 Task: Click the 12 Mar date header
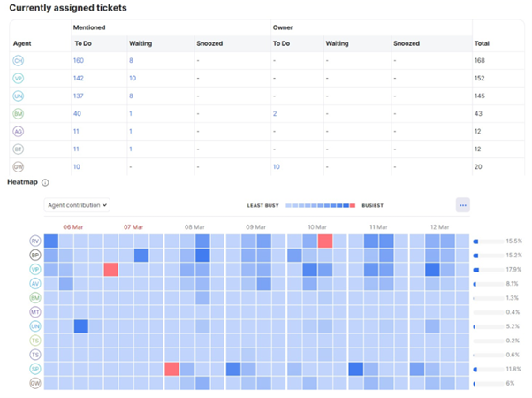(440, 227)
